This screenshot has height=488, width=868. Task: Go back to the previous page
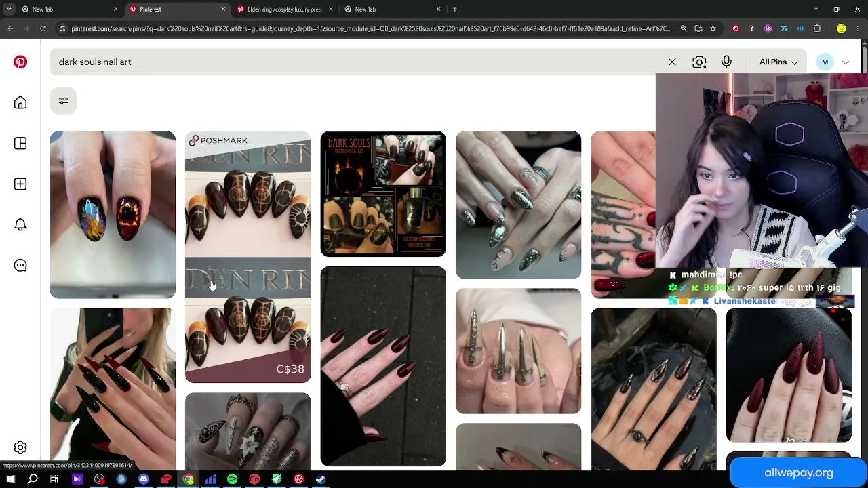[x=10, y=28]
